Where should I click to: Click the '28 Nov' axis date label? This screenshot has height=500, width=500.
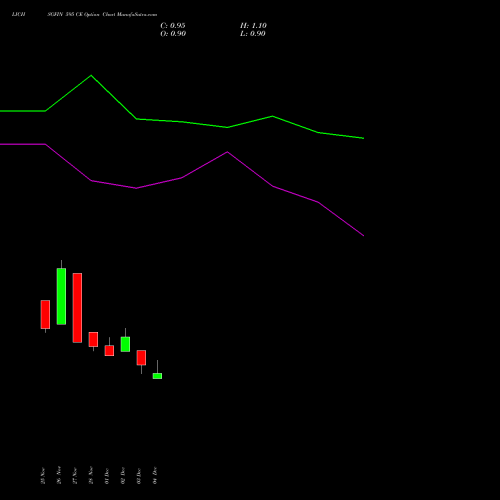tap(91, 475)
